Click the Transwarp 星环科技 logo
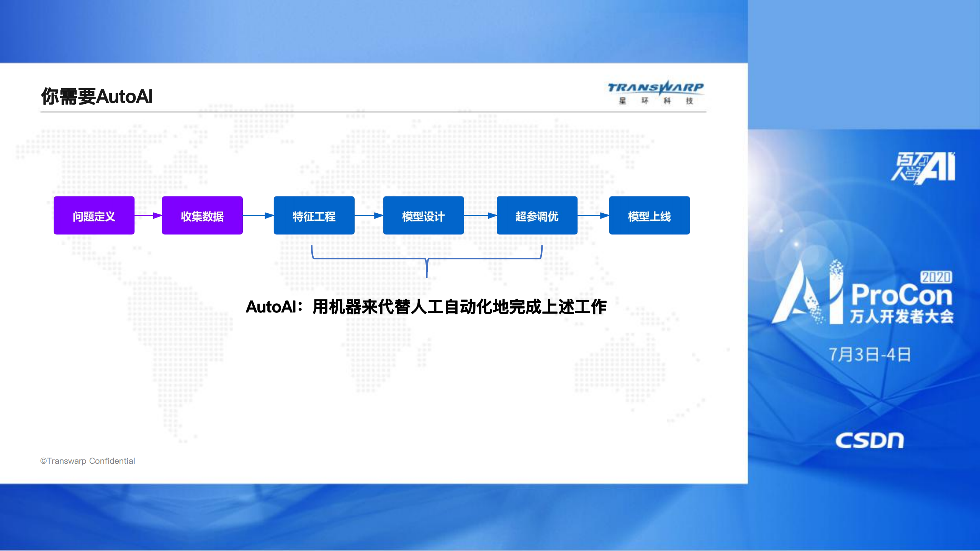The height and width of the screenshot is (551, 980). [656, 91]
